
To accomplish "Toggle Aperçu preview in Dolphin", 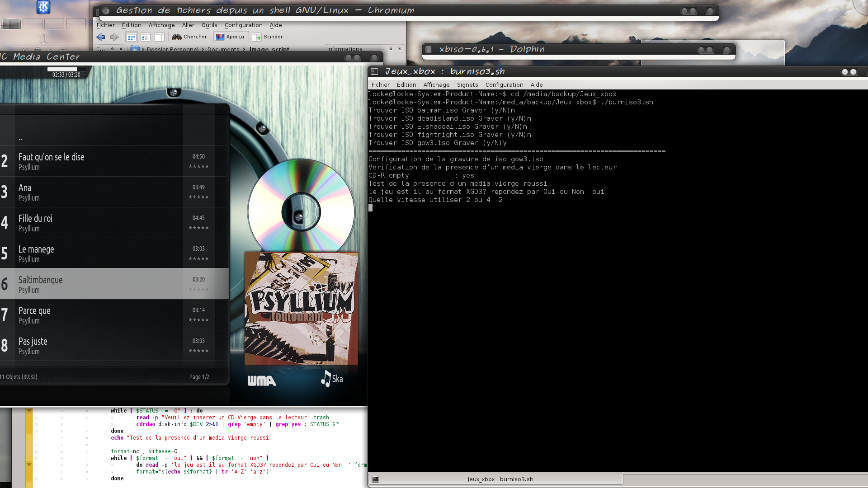I will coord(230,37).
